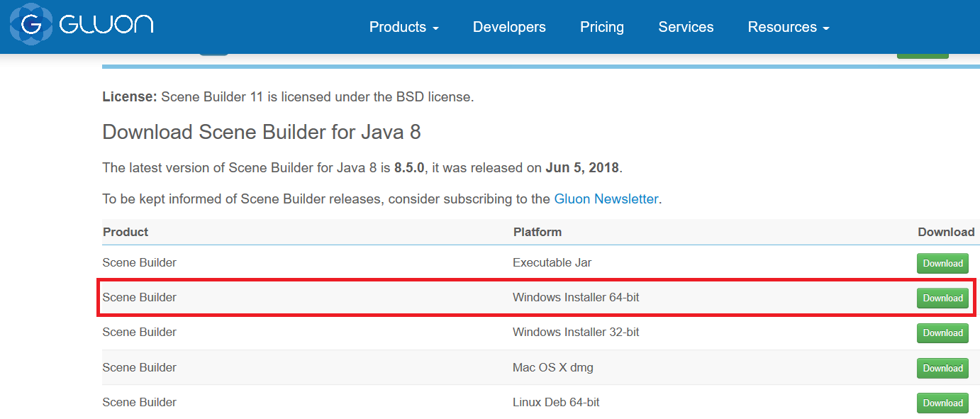Viewport: 980px width, 419px height.
Task: Click 'Scene Builder' in the Mac OS X row
Action: point(139,367)
